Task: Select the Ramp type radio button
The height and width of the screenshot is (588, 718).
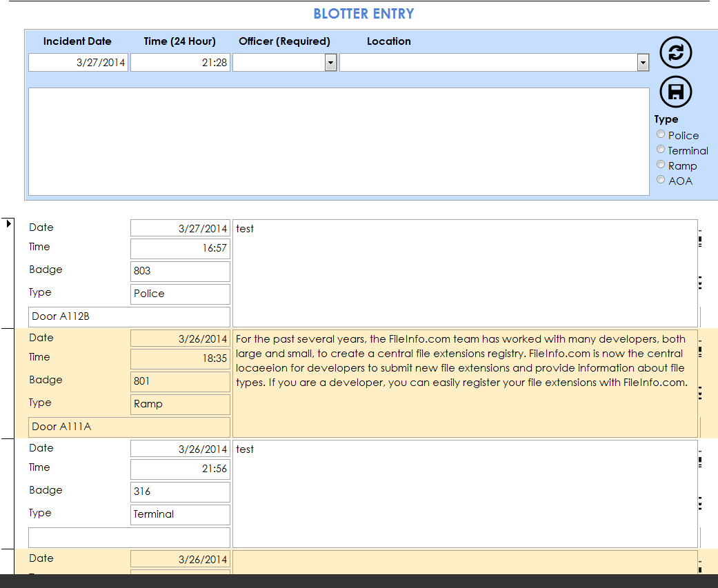Action: coord(660,164)
